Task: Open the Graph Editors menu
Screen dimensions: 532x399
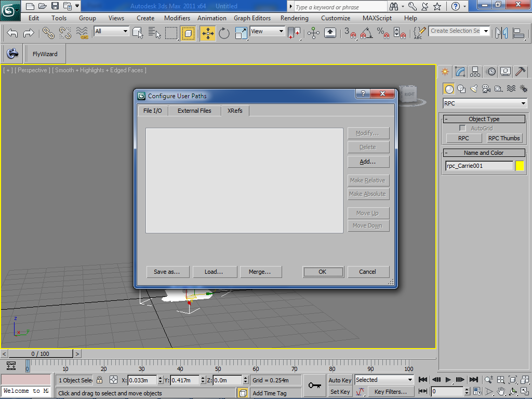Action: pyautogui.click(x=252, y=18)
